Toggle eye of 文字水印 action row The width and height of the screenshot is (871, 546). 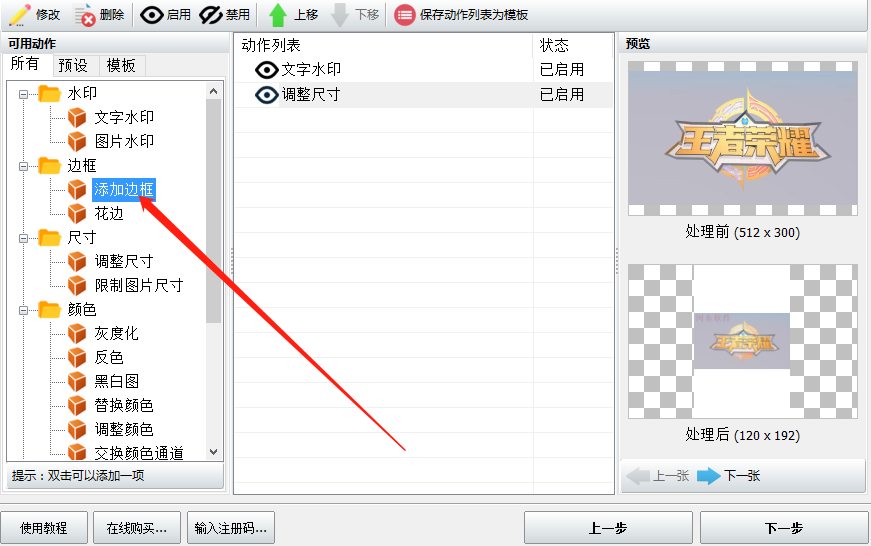(267, 69)
